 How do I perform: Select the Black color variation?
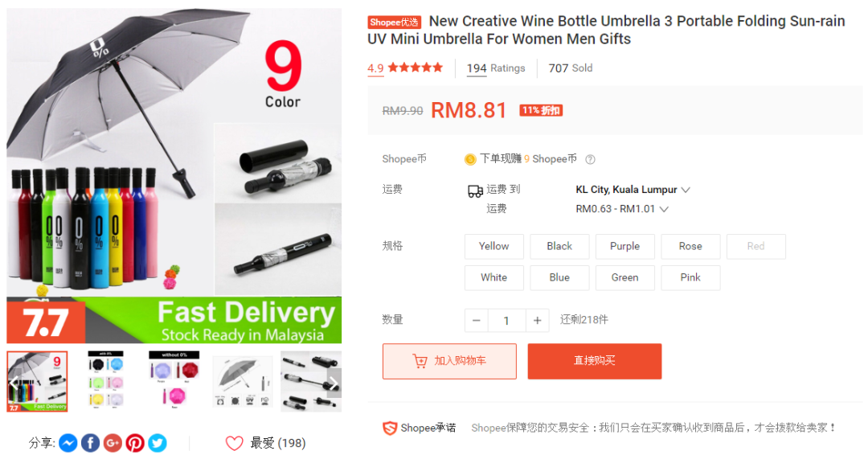[559, 247]
